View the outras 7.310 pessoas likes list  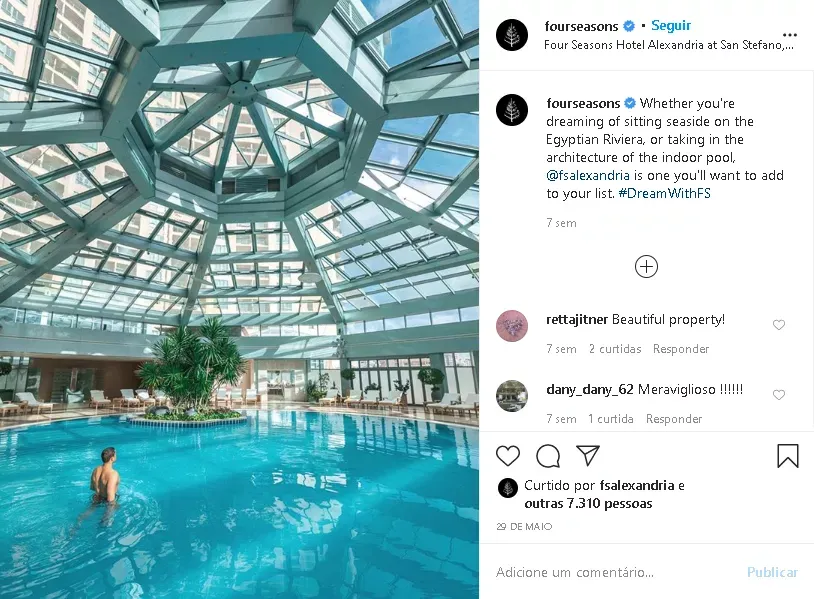pyautogui.click(x=588, y=503)
